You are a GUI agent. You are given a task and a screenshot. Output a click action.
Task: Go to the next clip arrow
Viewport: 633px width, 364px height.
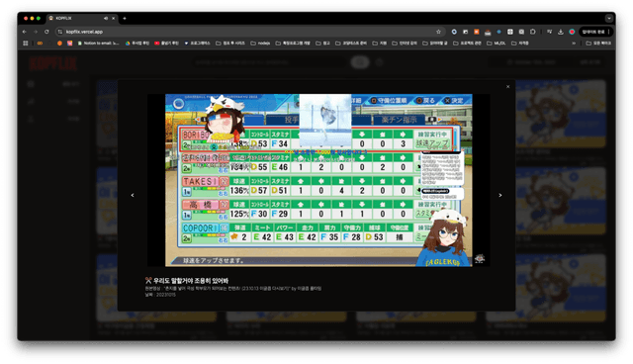pos(500,195)
